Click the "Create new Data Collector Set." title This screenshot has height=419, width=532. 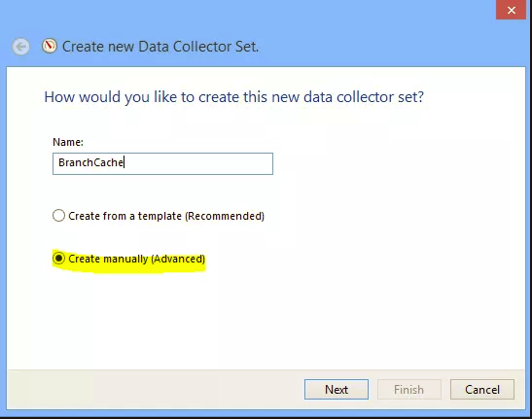click(x=160, y=47)
